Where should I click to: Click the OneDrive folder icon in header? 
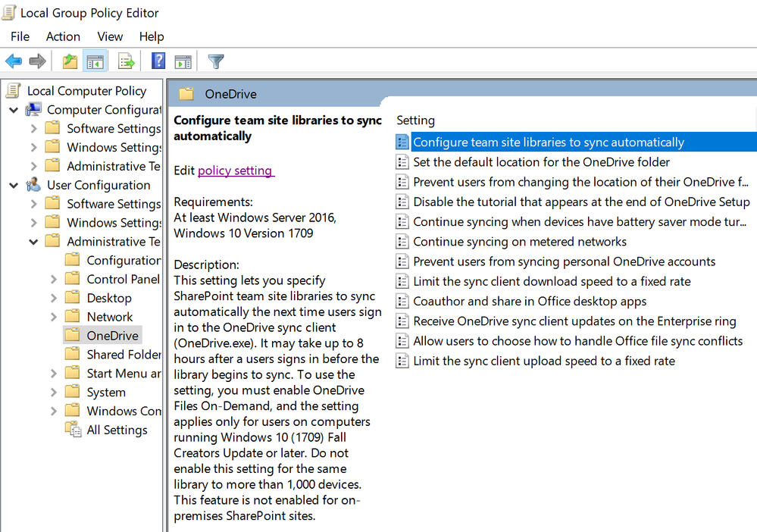click(186, 94)
